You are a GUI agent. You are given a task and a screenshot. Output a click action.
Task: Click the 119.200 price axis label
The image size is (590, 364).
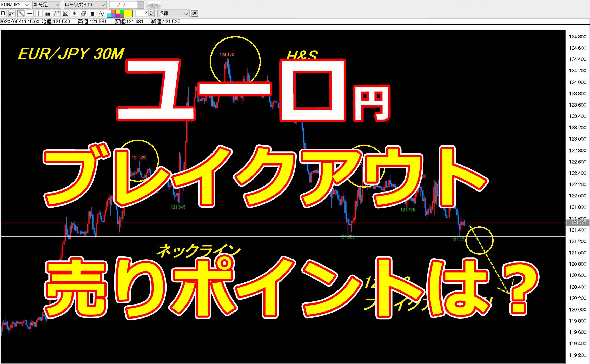point(578,355)
